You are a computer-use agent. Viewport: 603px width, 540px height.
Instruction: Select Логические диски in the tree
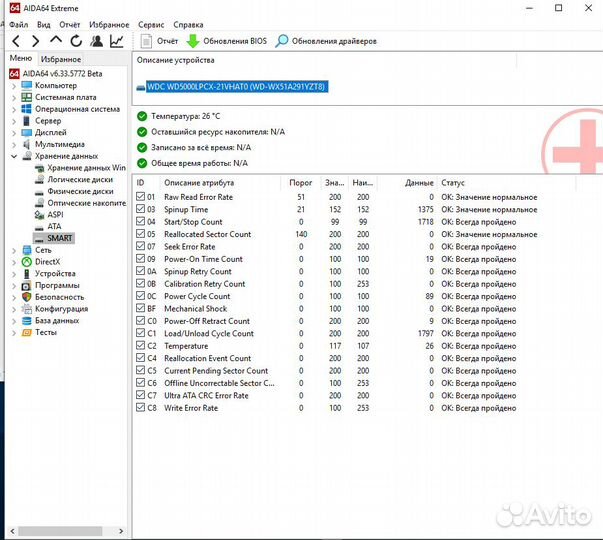[80, 180]
